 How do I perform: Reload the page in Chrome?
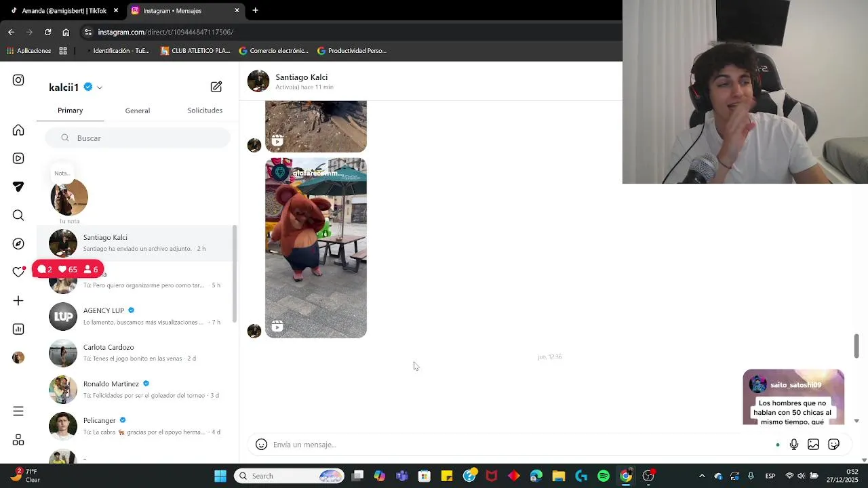pos(47,32)
